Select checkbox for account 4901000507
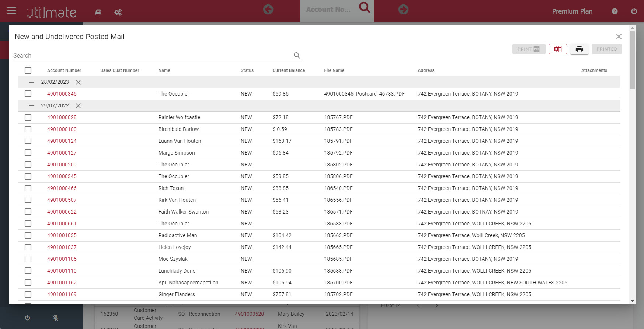The image size is (644, 329). tap(28, 200)
